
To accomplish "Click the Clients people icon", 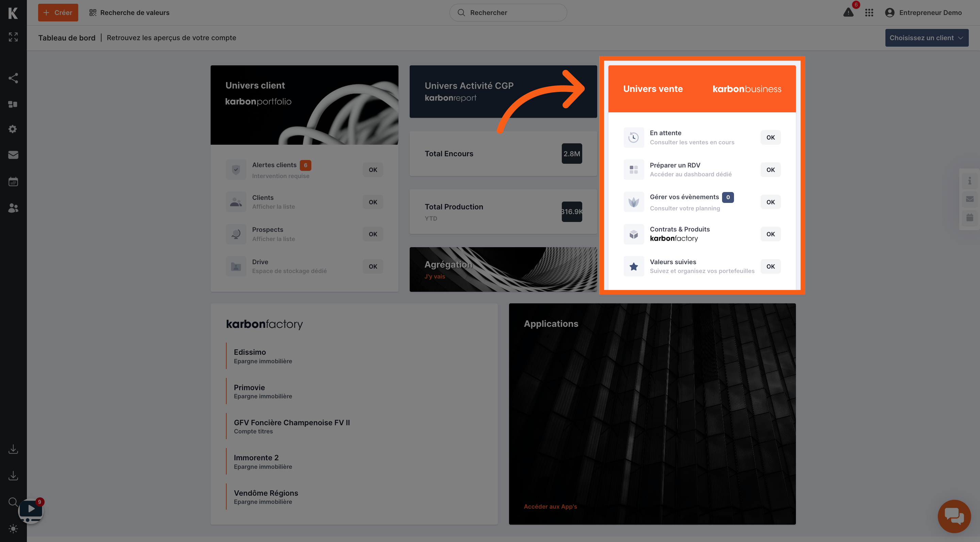I will coord(236,202).
